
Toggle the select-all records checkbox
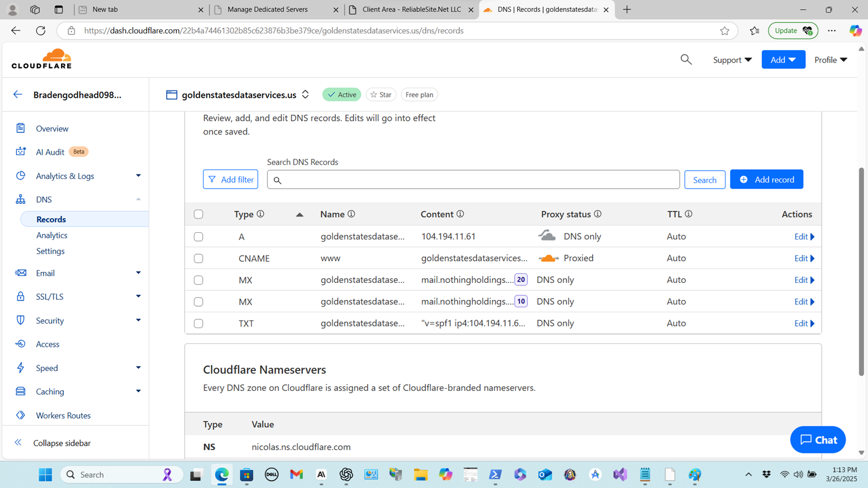click(198, 214)
